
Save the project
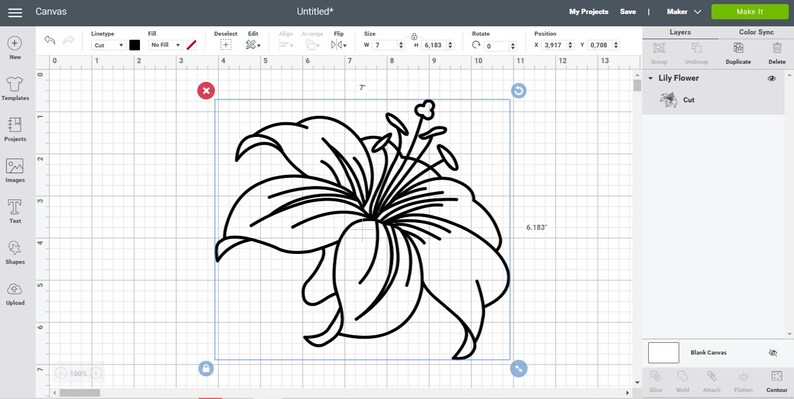pos(628,12)
